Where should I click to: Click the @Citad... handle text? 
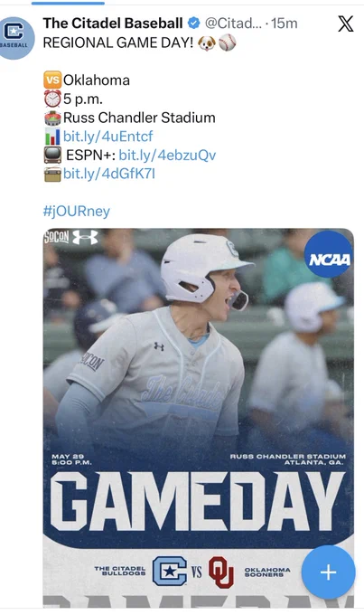(233, 24)
